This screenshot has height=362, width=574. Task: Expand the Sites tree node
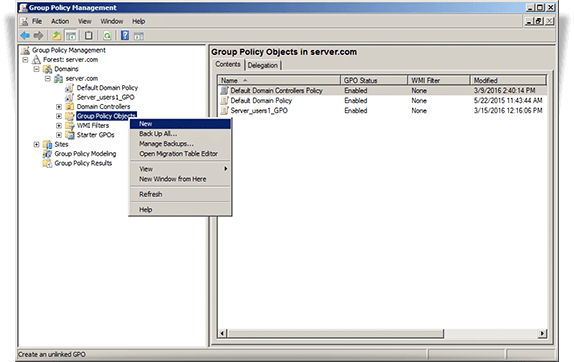tap(36, 145)
